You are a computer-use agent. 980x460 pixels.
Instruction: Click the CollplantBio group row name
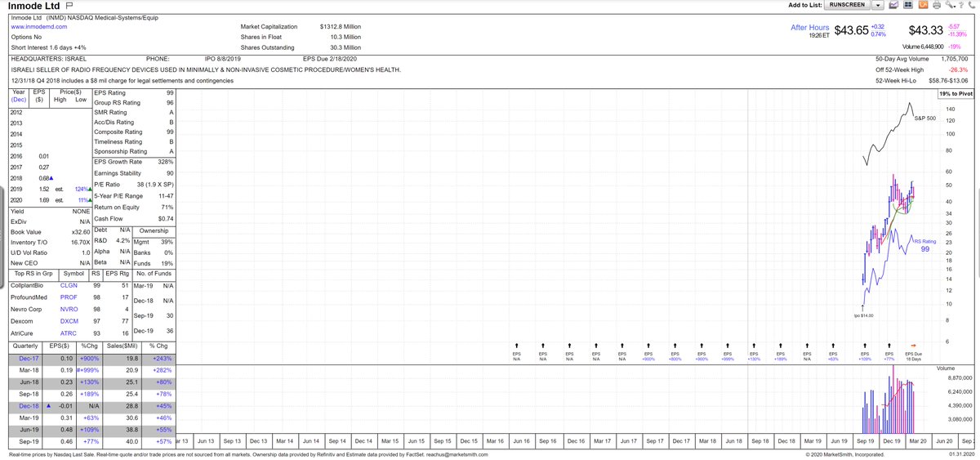tap(28, 285)
